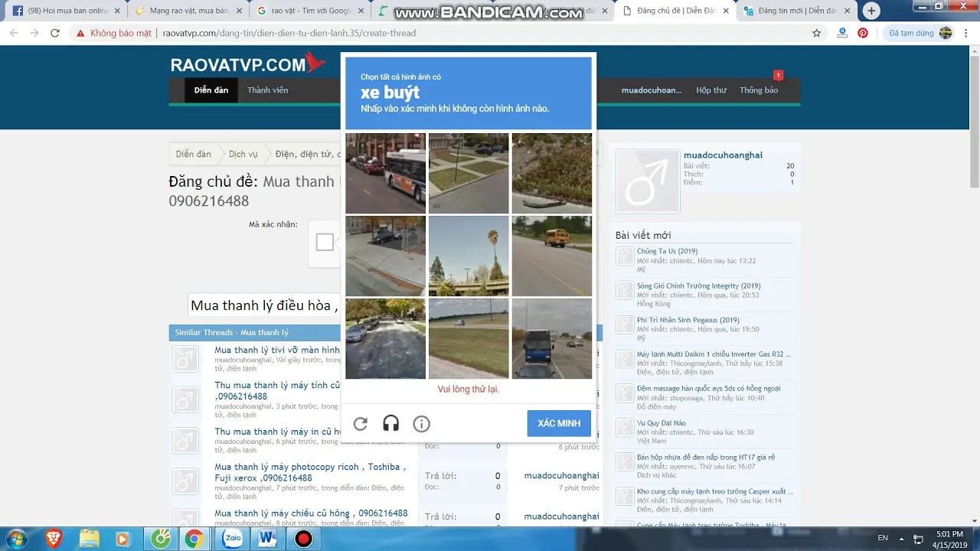Click the XÁC MINH verify button
Image resolution: width=980 pixels, height=551 pixels.
[559, 423]
